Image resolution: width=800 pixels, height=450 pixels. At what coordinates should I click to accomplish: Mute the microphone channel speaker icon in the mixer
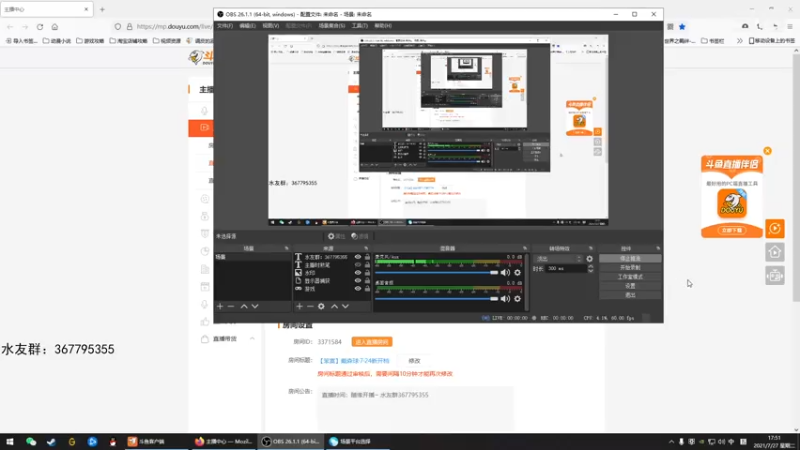(x=505, y=272)
